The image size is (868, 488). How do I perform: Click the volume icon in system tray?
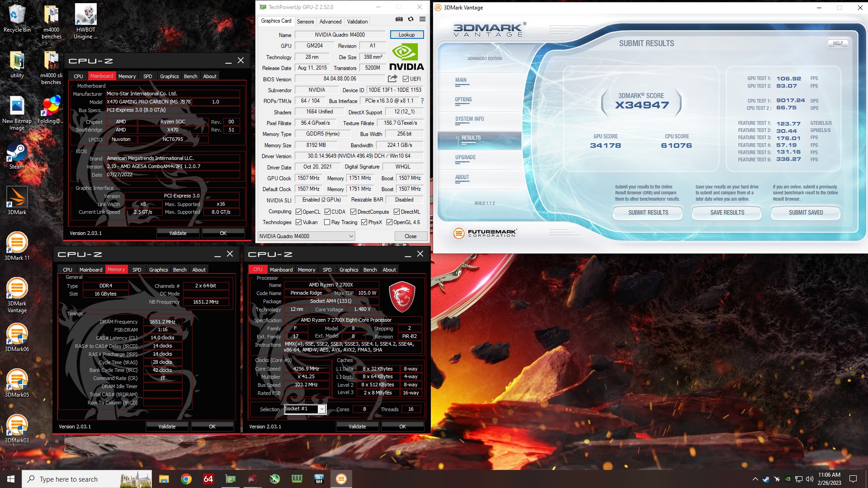(809, 479)
